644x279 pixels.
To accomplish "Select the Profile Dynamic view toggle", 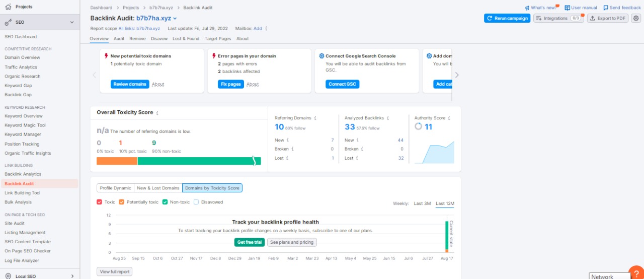I will (x=115, y=188).
